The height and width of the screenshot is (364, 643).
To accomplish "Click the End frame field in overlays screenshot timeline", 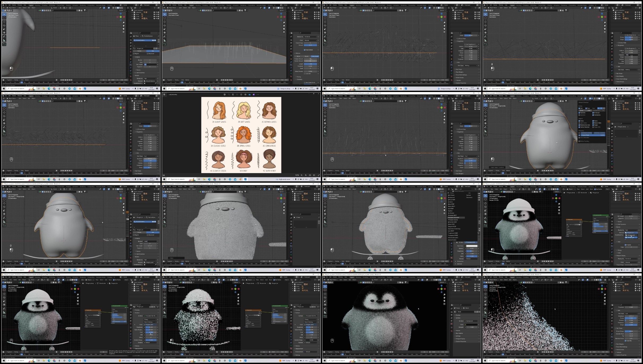I will tap(605, 170).
